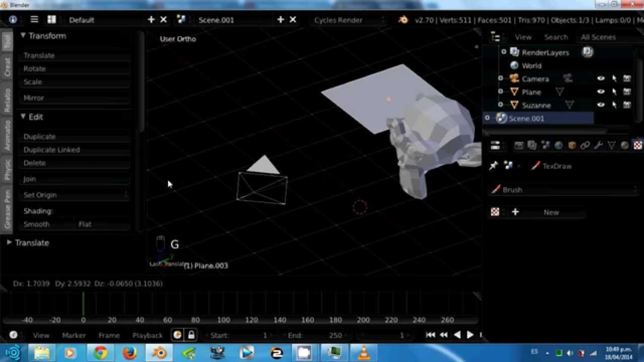Click the camera data icon on Camera row
644x362 pixels.
[568, 78]
